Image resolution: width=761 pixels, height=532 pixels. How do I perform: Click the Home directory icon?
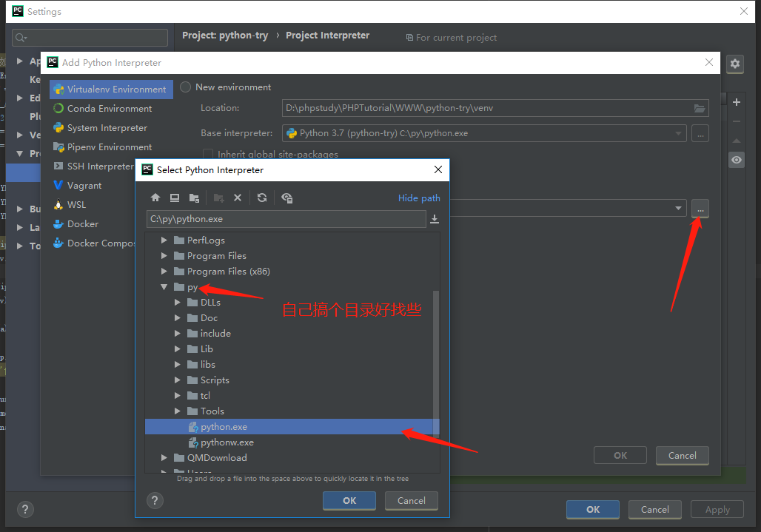click(x=155, y=198)
